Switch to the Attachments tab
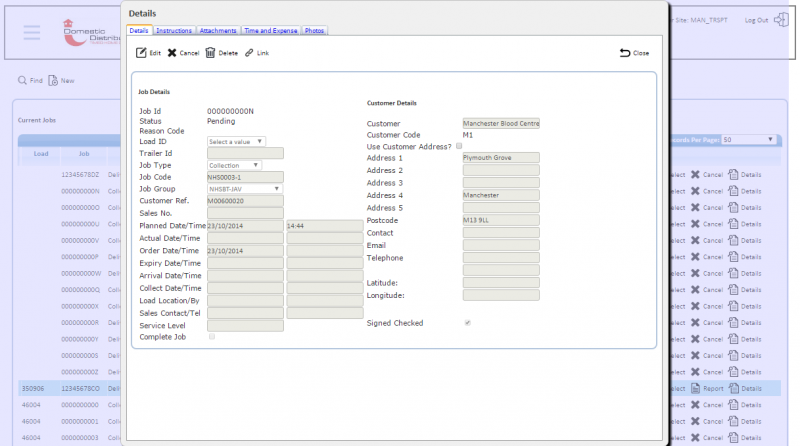The width and height of the screenshot is (800, 446). pos(218,31)
